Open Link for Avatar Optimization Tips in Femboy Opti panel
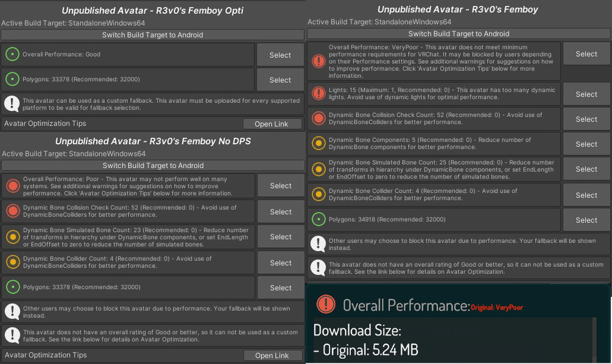This screenshot has height=364, width=612. click(272, 124)
